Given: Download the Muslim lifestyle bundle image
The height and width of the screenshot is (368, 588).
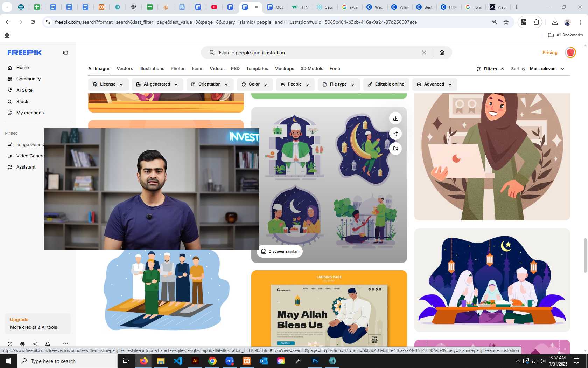Looking at the screenshot, I should pyautogui.click(x=395, y=118).
